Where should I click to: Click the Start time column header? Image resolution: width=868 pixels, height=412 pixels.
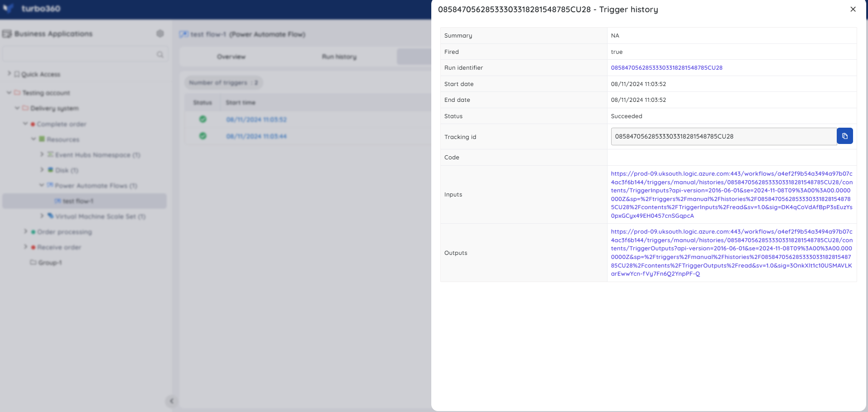click(241, 103)
